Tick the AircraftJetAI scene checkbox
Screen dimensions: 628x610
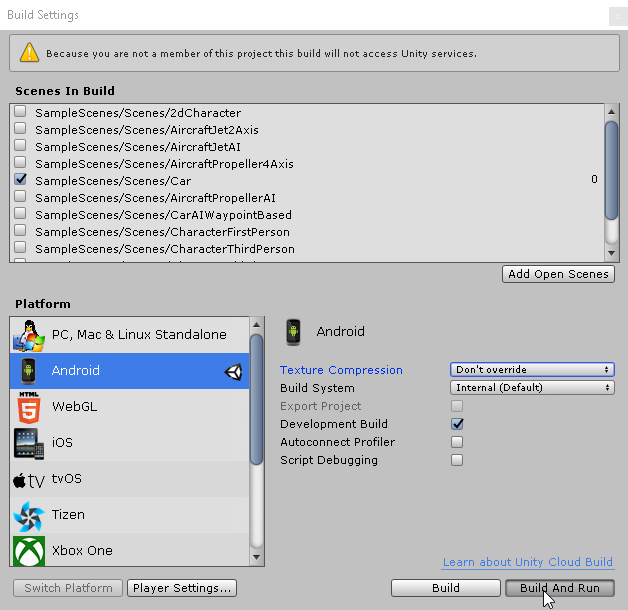click(x=20, y=145)
